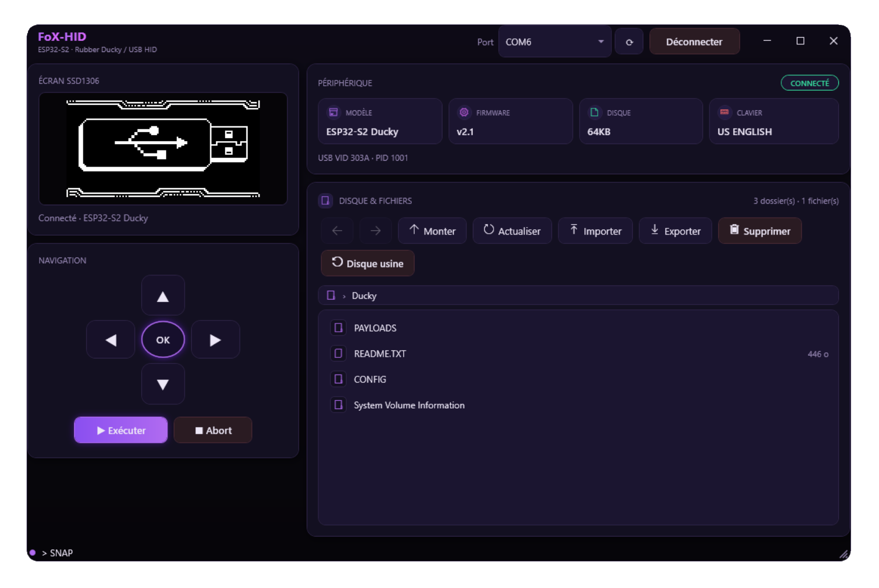Screen dimensions: 879x588
Task: Click the window resize grip
Action: (844, 554)
